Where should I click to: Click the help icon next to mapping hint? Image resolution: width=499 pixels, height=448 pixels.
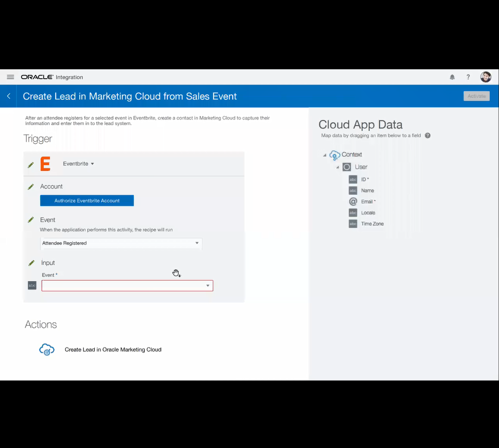coord(428,135)
